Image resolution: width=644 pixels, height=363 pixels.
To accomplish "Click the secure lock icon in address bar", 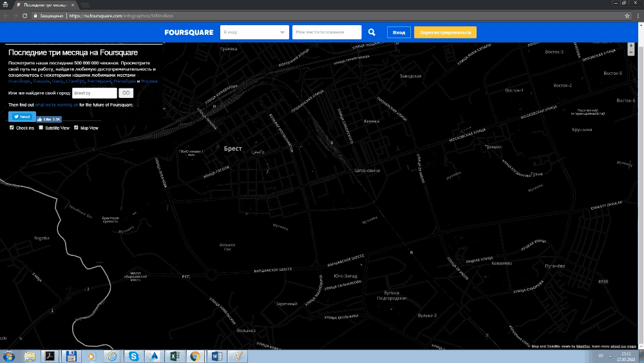I will tap(35, 16).
